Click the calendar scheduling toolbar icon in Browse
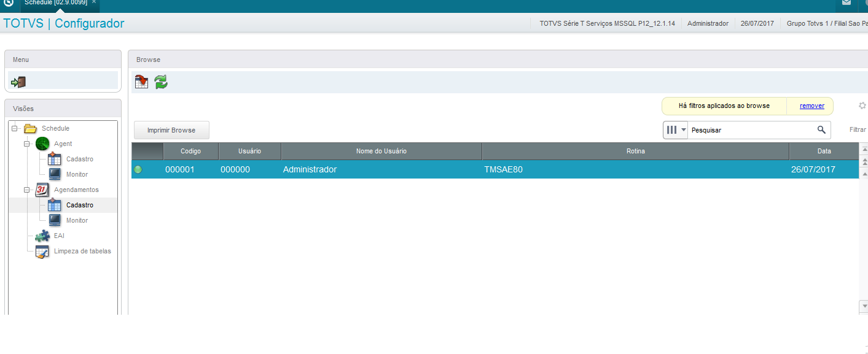Image resolution: width=868 pixels, height=354 pixels. click(x=142, y=82)
